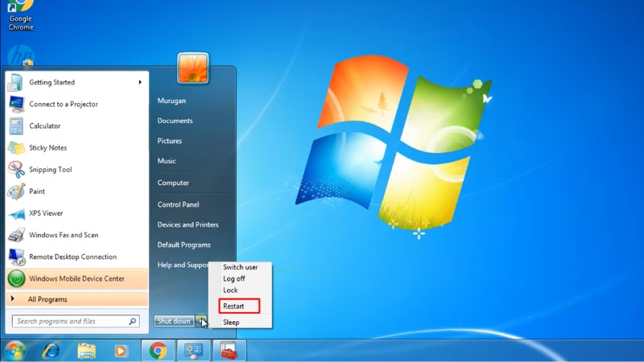
Task: Open Computer from Start menu
Action: pyautogui.click(x=173, y=183)
